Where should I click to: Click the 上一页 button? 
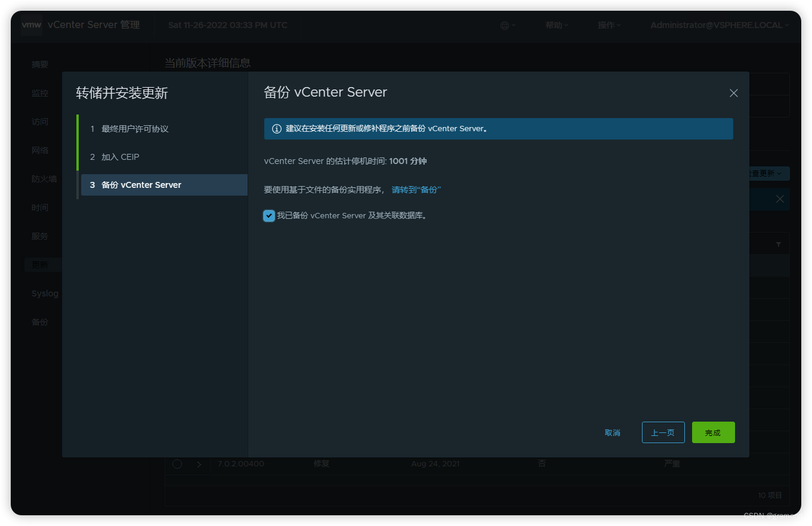tap(663, 432)
